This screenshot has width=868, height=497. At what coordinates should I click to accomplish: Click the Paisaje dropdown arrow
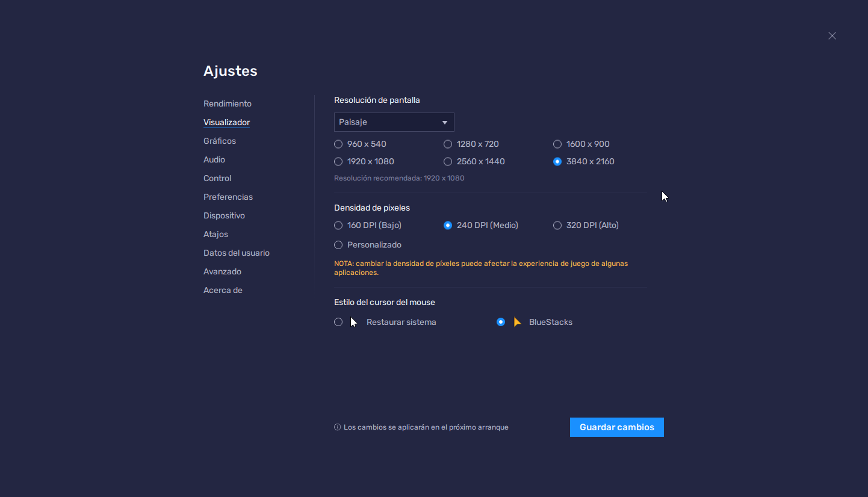445,123
